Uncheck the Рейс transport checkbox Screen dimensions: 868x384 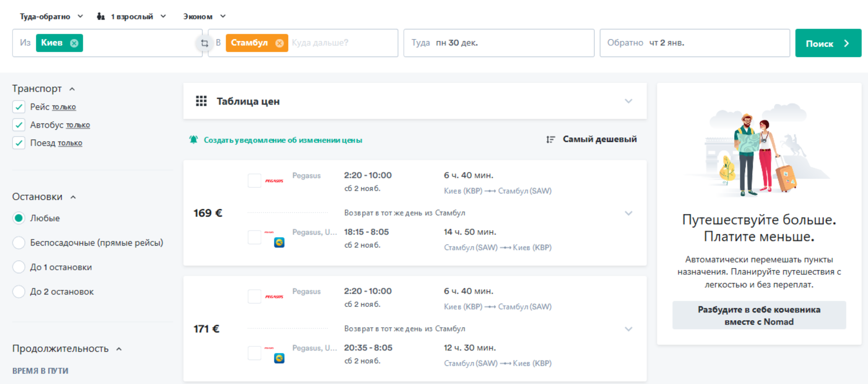tap(19, 107)
